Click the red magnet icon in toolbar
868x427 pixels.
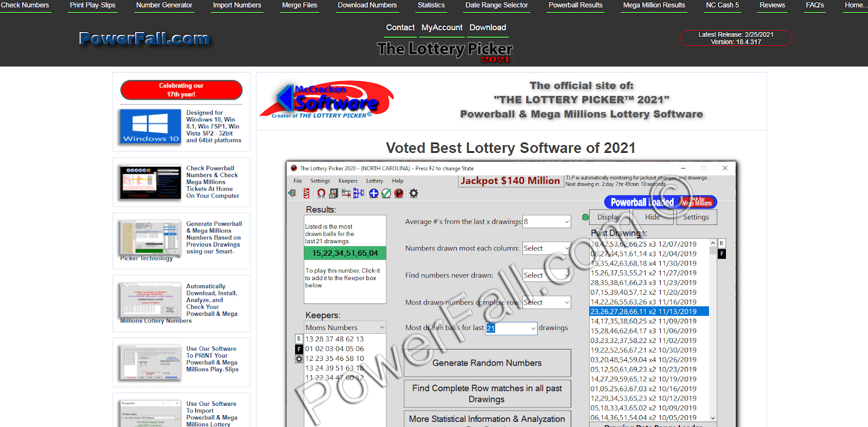321,193
